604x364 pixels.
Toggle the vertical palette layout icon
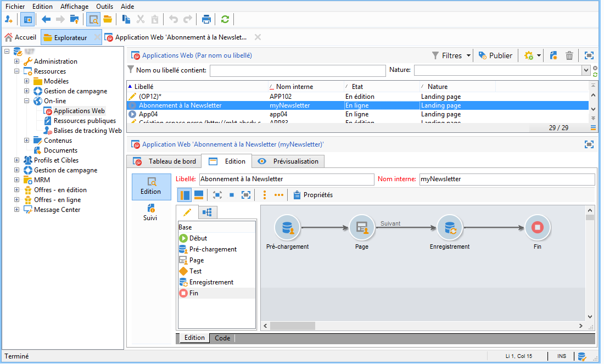(x=185, y=195)
